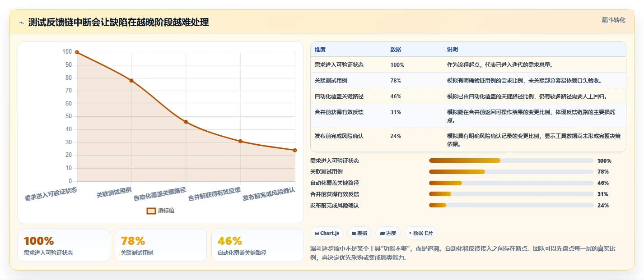Viewport: 644px width, 280px height.
Task: Click the 自动化覆盖关键路径 x-axis label
Action: pyautogui.click(x=160, y=194)
